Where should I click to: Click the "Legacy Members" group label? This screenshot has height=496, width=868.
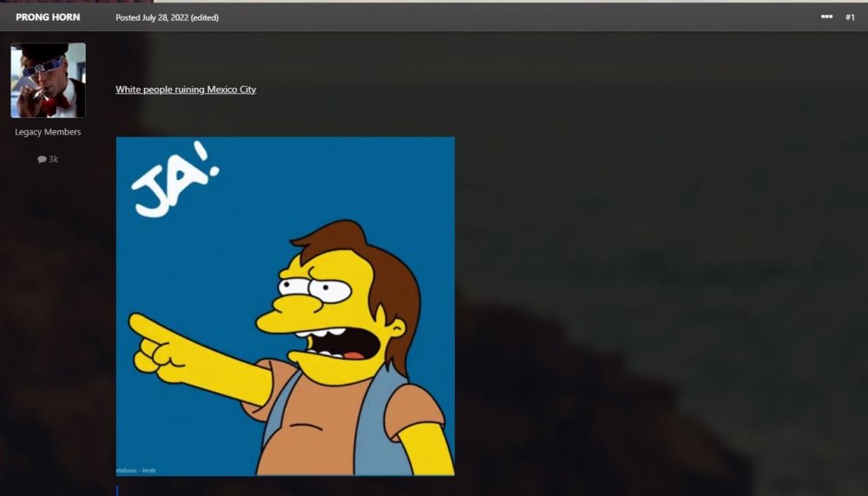[48, 132]
